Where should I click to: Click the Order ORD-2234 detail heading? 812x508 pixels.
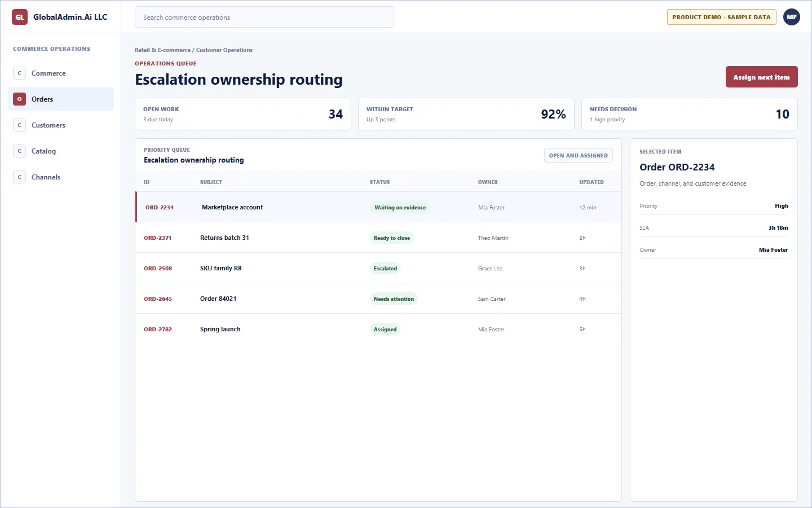pos(677,167)
